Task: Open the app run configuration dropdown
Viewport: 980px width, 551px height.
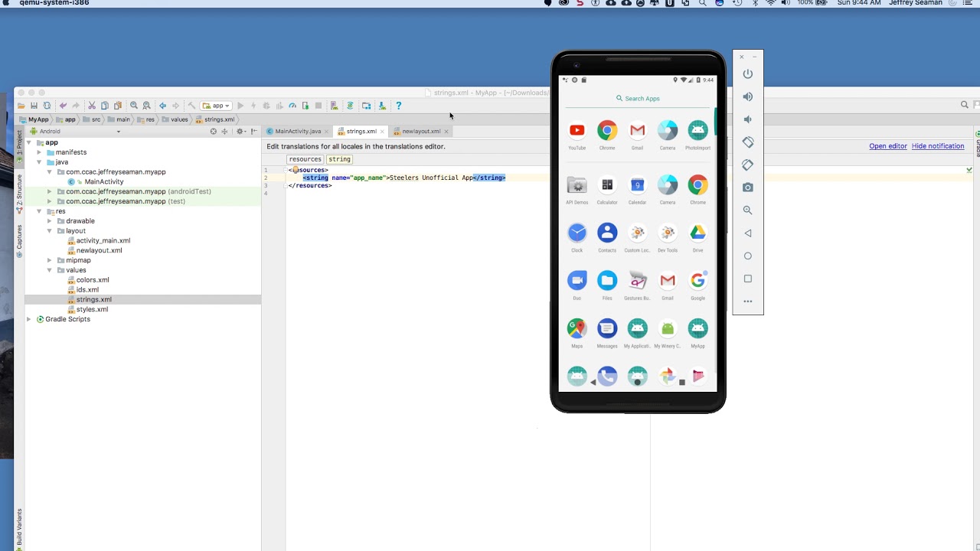Action: pyautogui.click(x=217, y=106)
